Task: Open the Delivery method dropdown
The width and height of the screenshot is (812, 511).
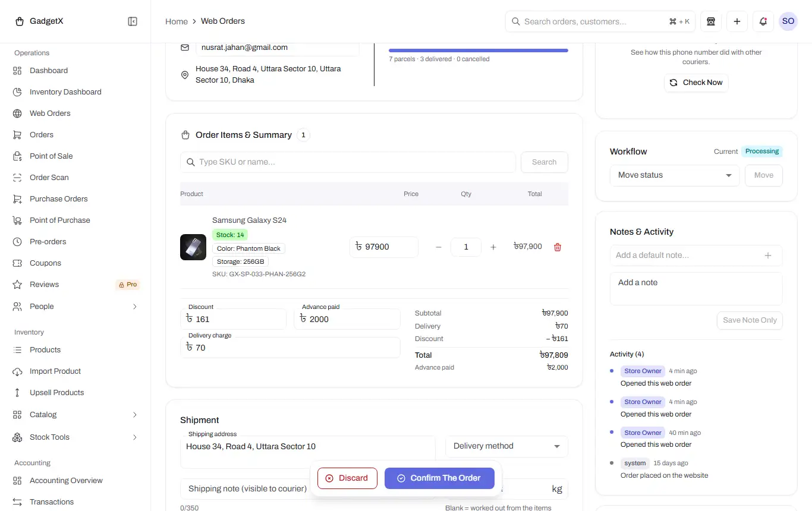Action: [x=506, y=446]
